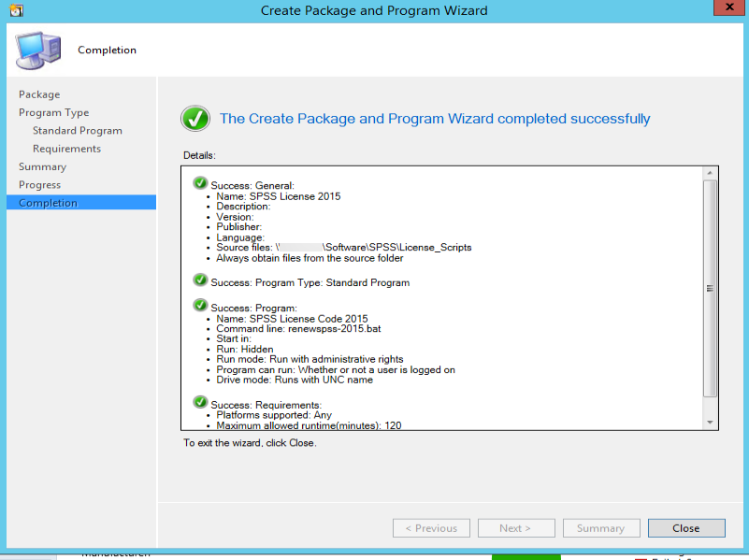The height and width of the screenshot is (560, 749).
Task: Select the Progress step in the sidebar
Action: tap(39, 185)
